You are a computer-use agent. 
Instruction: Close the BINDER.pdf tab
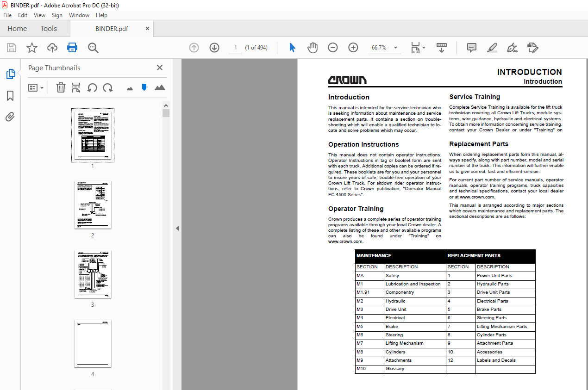(148, 29)
